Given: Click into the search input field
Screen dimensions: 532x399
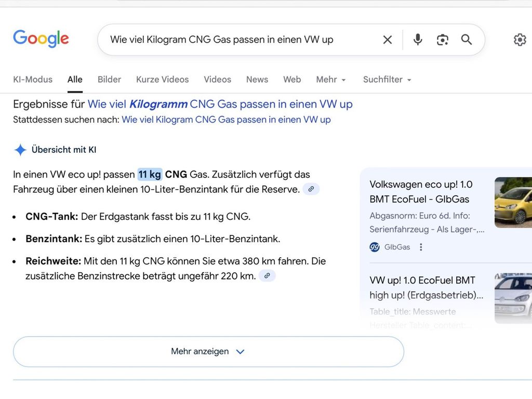Looking at the screenshot, I should tap(239, 39).
